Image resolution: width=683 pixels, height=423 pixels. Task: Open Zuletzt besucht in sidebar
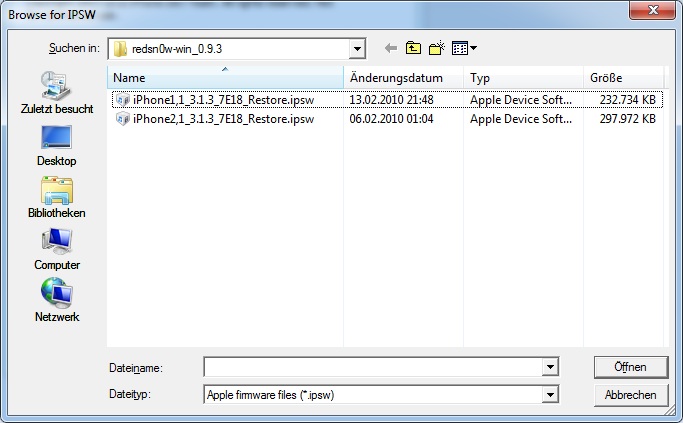click(56, 92)
